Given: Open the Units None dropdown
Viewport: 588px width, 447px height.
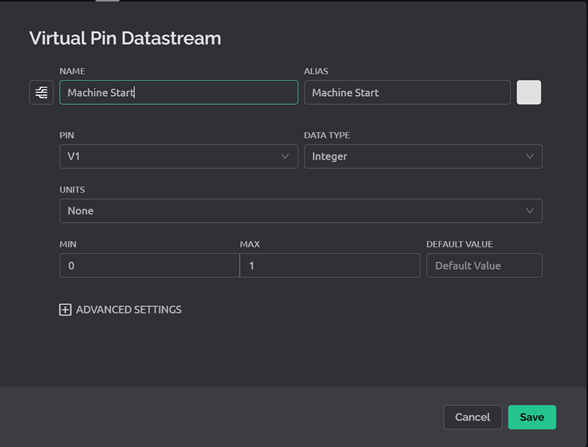Looking at the screenshot, I should [x=301, y=211].
